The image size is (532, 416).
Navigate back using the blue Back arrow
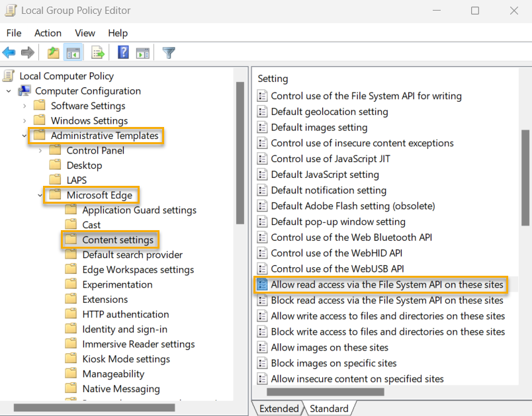(x=9, y=52)
